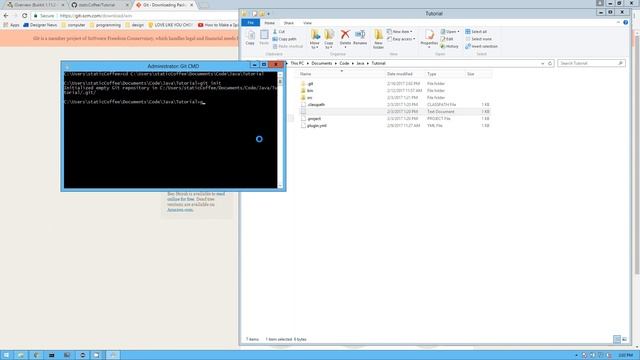The height and width of the screenshot is (360, 640).
Task: Open the Designer News bookmark
Action: click(40, 25)
